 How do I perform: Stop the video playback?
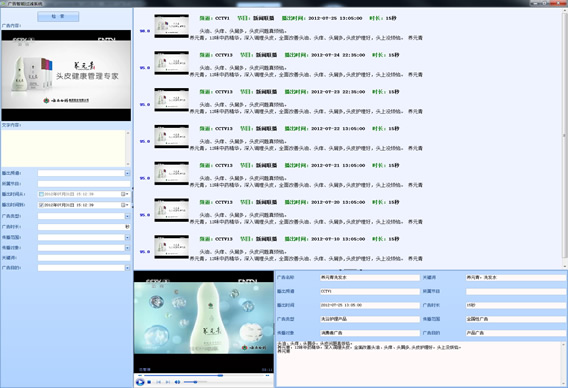coord(149,382)
